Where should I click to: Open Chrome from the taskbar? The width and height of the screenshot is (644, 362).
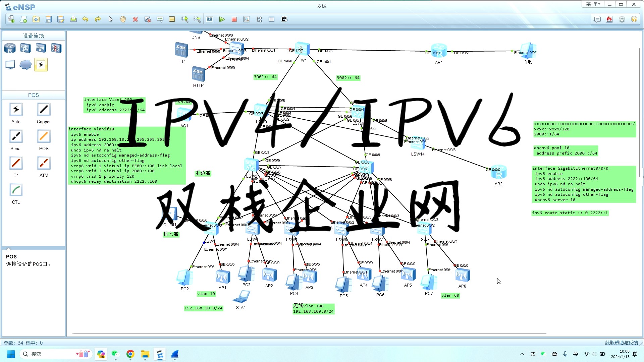pos(130,354)
